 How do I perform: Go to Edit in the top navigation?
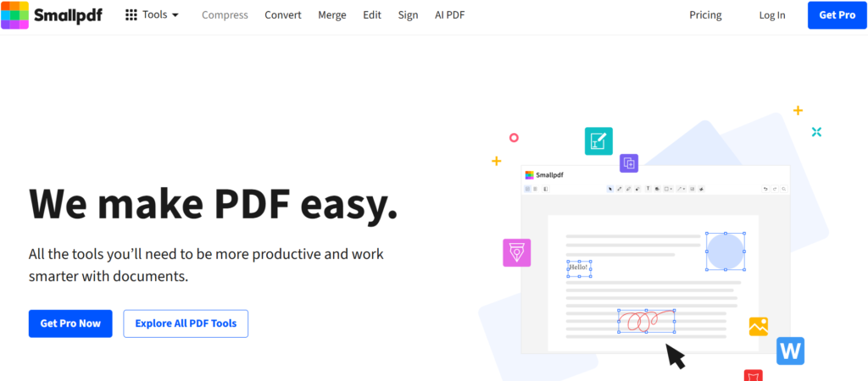(372, 15)
